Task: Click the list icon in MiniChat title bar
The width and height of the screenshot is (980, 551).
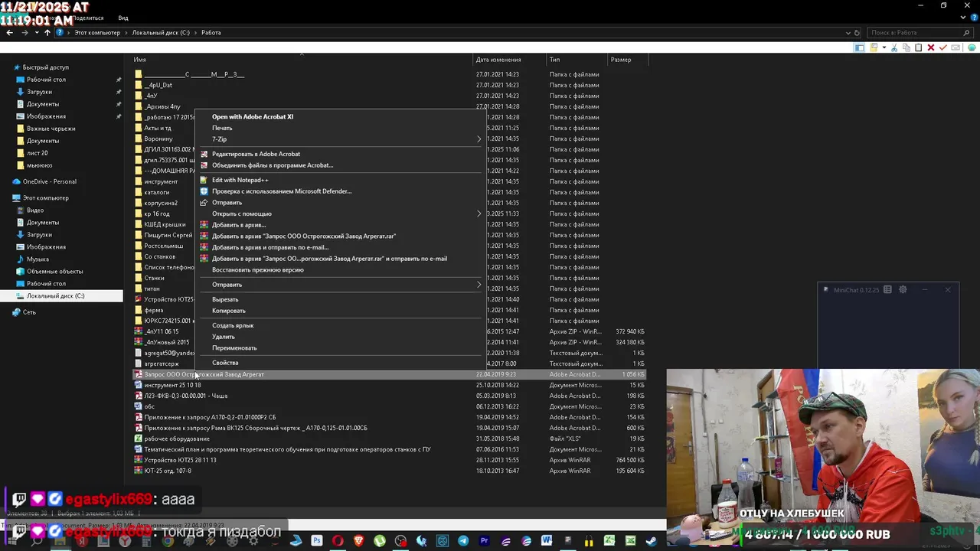Action: [887, 289]
